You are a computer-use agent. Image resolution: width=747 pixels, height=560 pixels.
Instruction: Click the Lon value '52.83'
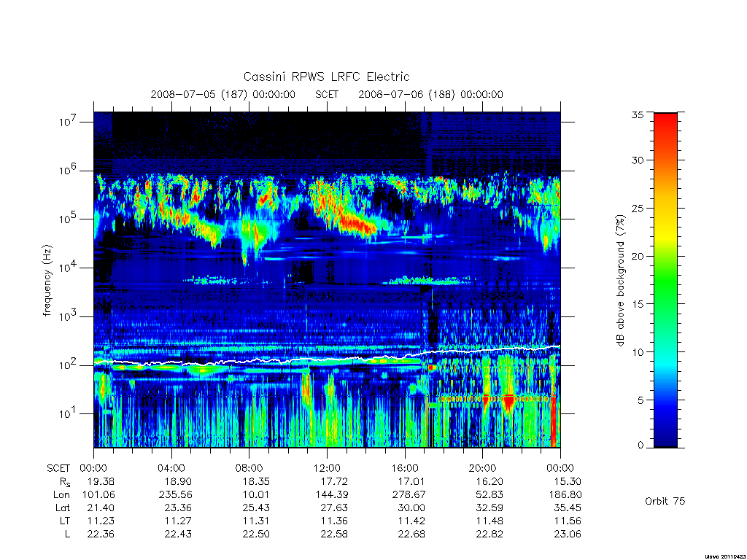pyautogui.click(x=489, y=495)
